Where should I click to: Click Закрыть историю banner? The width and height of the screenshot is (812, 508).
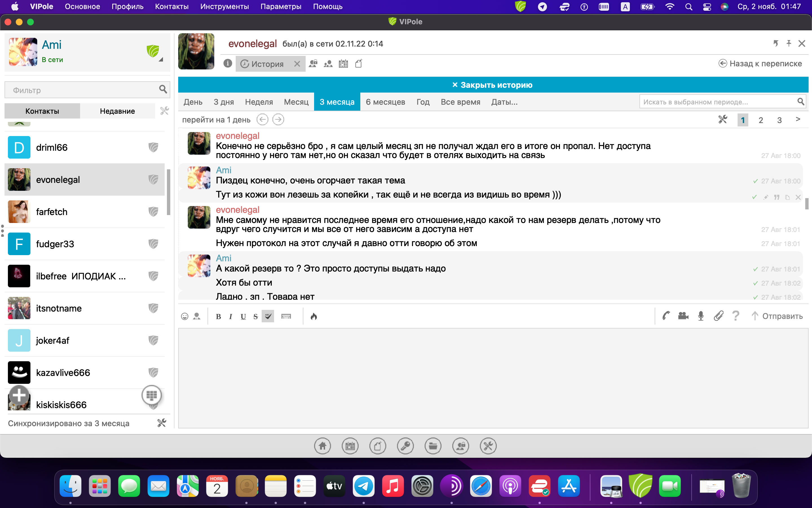click(x=493, y=85)
